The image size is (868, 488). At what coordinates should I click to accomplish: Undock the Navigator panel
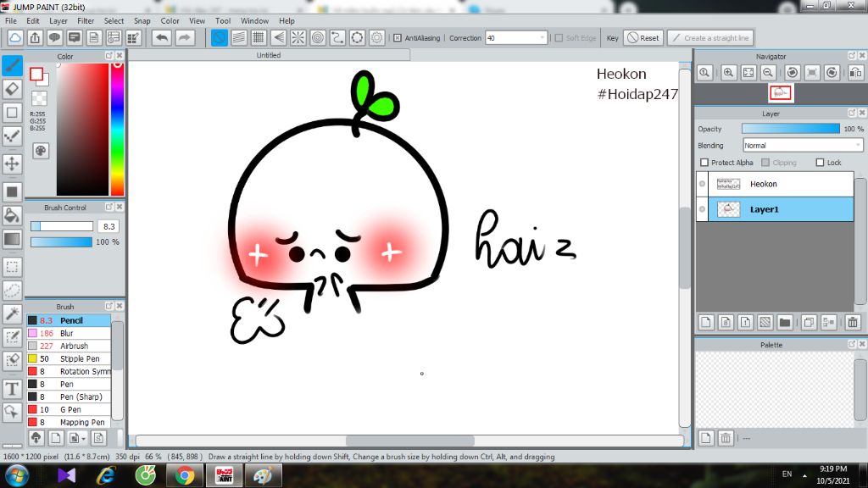point(851,56)
